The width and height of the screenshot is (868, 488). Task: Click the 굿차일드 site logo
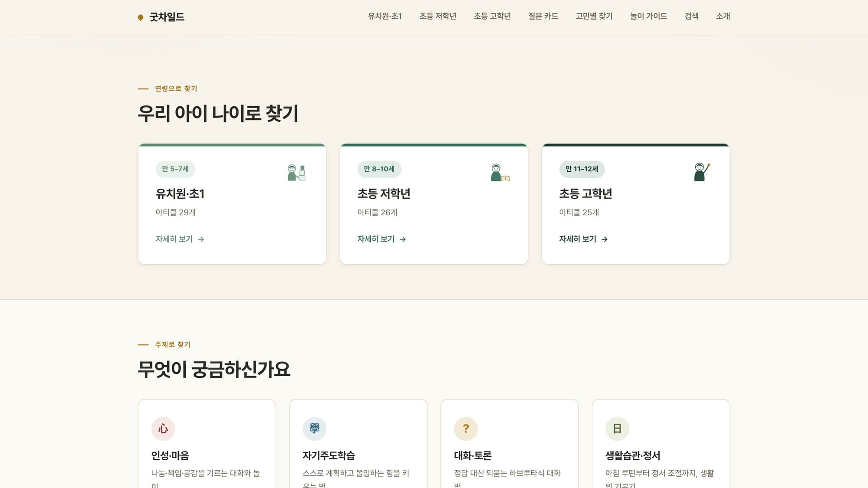161,17
